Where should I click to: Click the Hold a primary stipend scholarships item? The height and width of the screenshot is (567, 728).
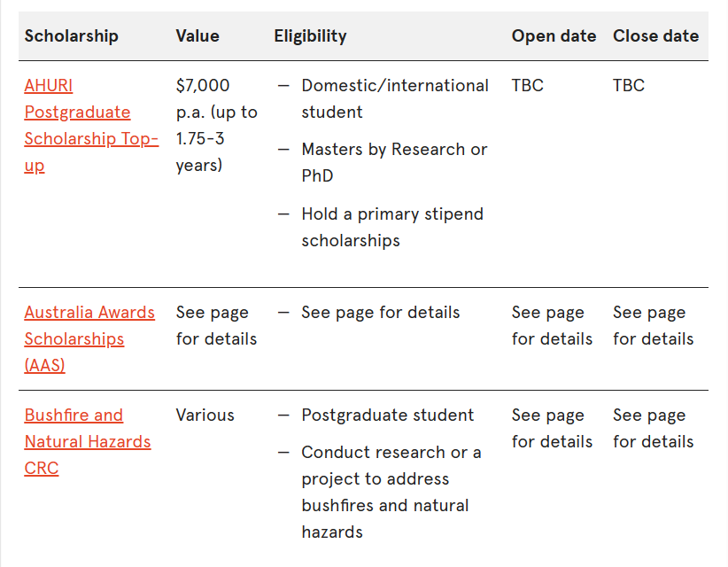391,227
